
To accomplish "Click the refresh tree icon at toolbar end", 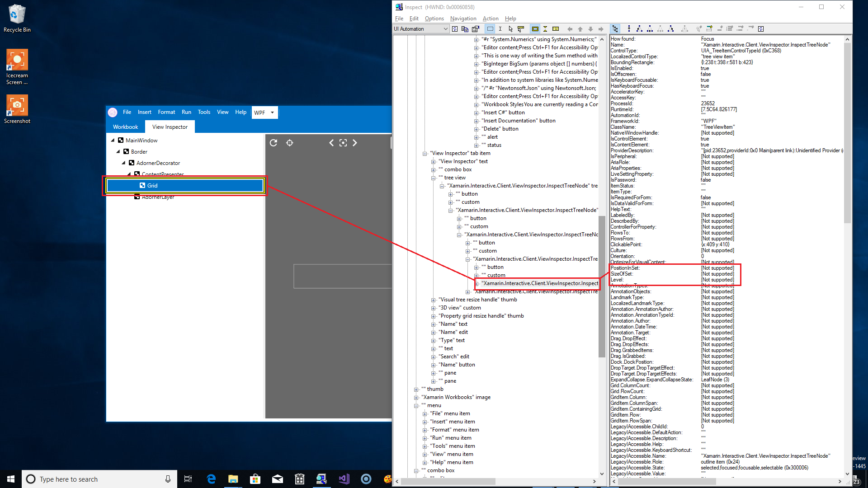I will 761,28.
